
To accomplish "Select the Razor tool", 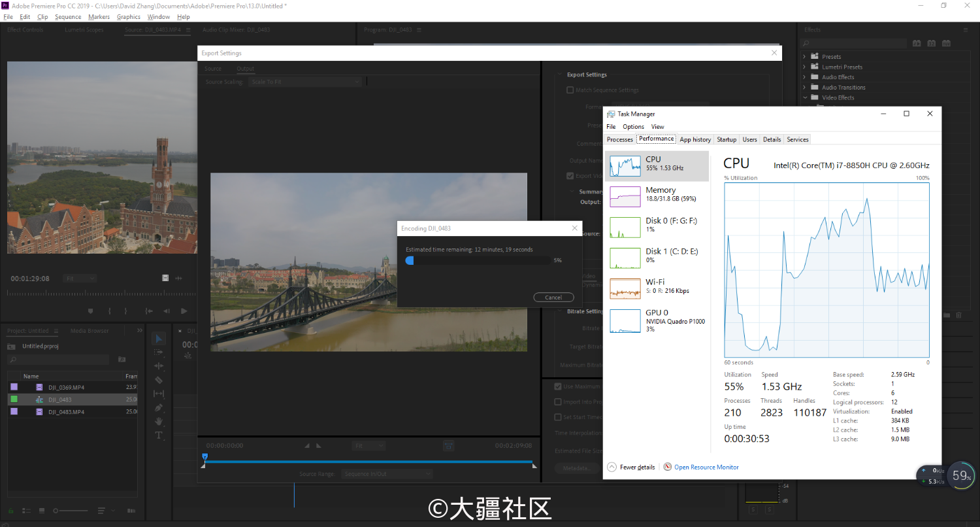I will (159, 380).
